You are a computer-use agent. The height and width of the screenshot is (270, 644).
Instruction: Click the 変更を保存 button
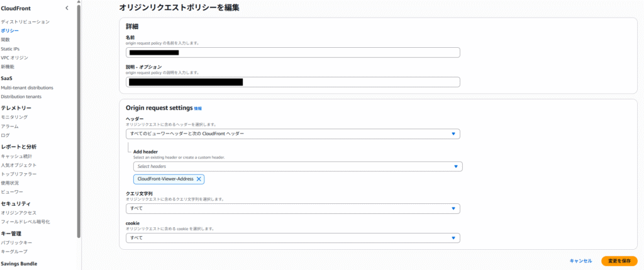(619, 261)
